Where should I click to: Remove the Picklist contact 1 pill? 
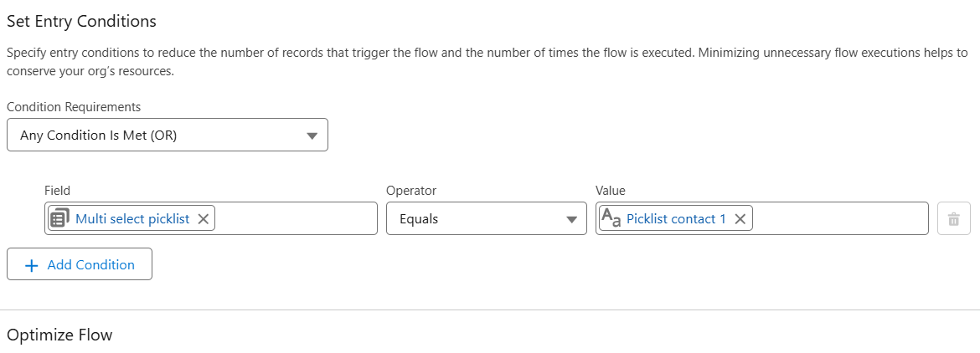(740, 219)
